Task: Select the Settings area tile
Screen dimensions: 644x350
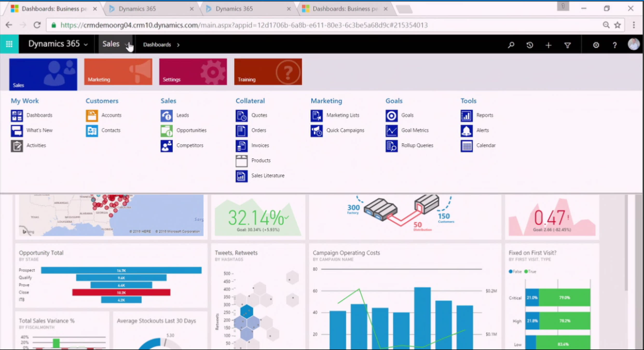Action: coord(193,72)
